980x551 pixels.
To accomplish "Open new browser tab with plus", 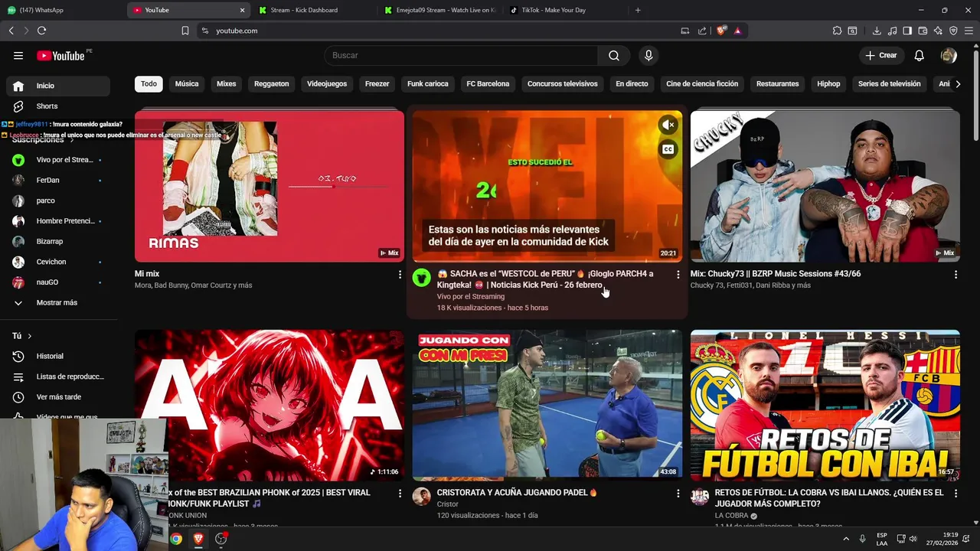I will (x=638, y=10).
